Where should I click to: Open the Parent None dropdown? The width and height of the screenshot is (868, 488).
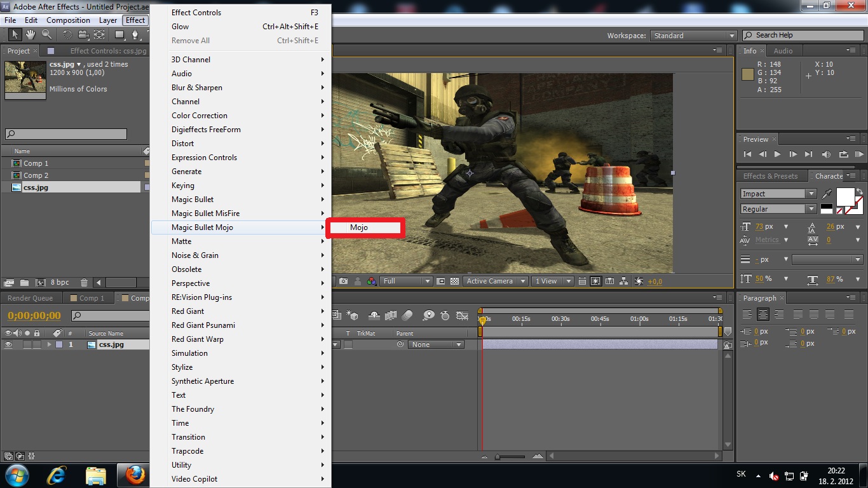pyautogui.click(x=437, y=344)
